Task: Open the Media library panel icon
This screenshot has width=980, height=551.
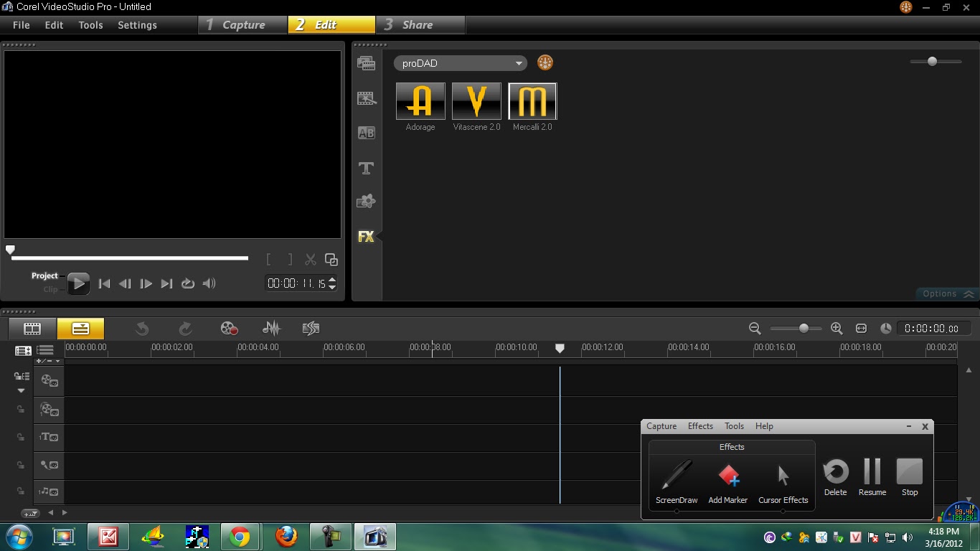Action: tap(366, 63)
